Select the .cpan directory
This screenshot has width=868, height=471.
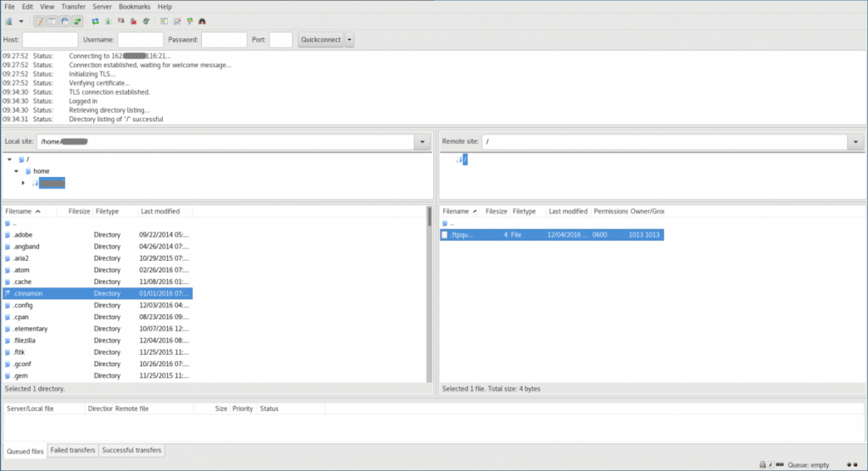pos(97,317)
